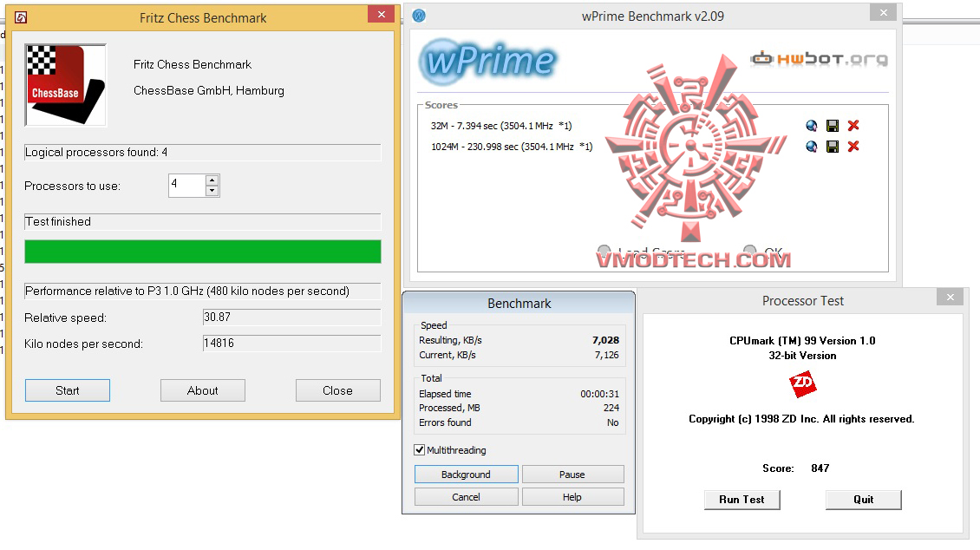Click the wPrime logo

point(488,61)
